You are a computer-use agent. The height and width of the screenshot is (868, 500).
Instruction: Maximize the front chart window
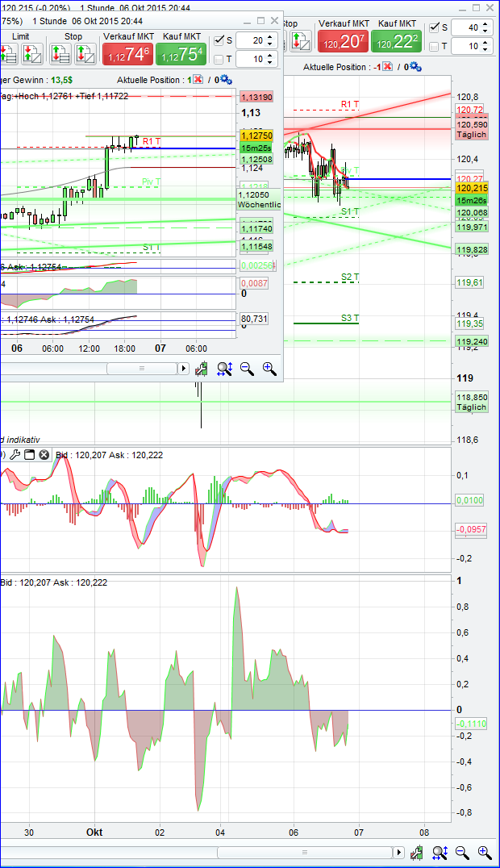tap(260, 21)
